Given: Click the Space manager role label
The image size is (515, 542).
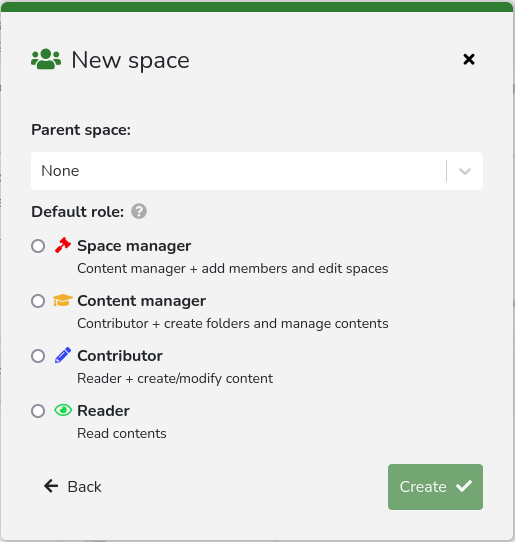Looking at the screenshot, I should tap(134, 246).
